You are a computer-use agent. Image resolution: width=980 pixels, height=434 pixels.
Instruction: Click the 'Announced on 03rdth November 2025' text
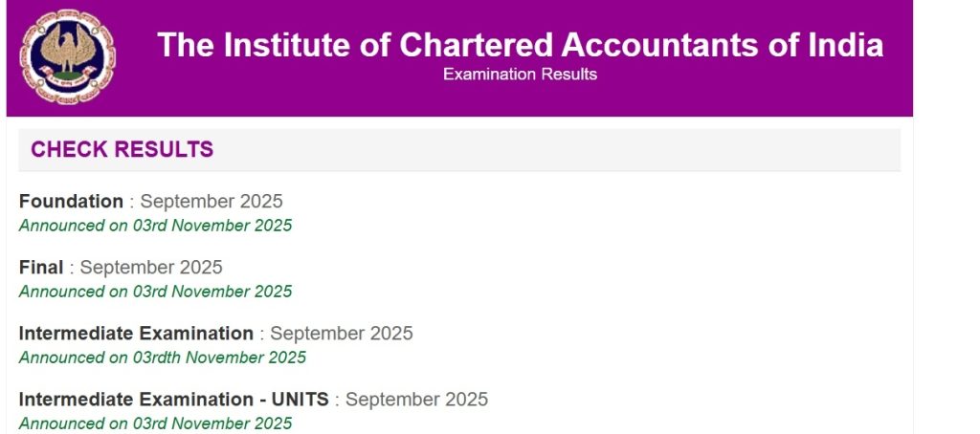click(x=163, y=358)
